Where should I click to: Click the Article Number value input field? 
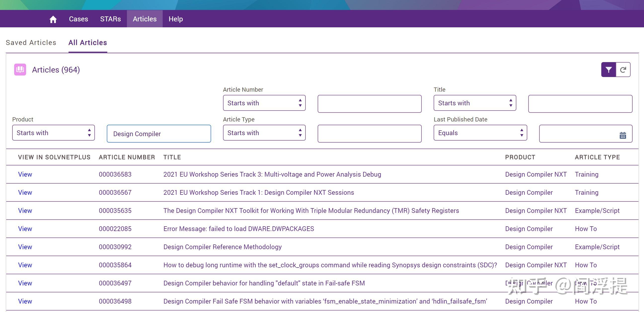[369, 104]
